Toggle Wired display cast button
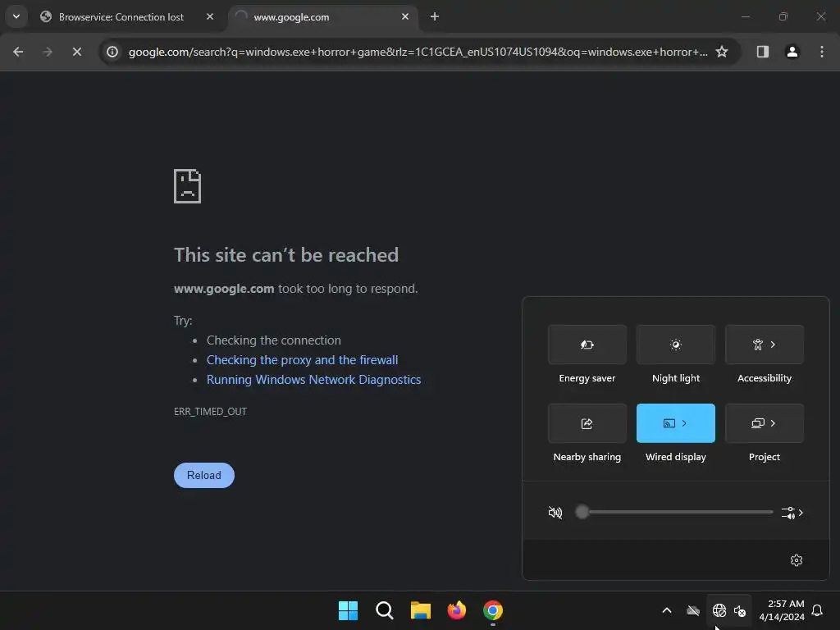 click(x=669, y=423)
